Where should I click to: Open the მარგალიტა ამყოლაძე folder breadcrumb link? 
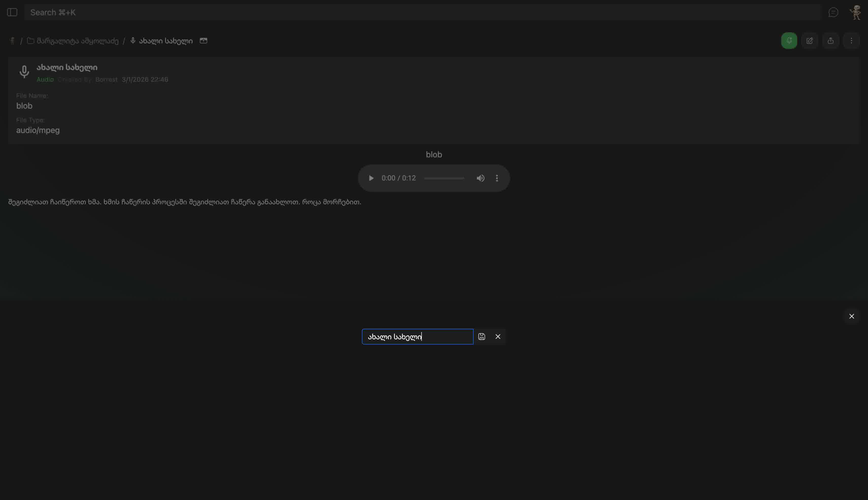[x=78, y=41]
